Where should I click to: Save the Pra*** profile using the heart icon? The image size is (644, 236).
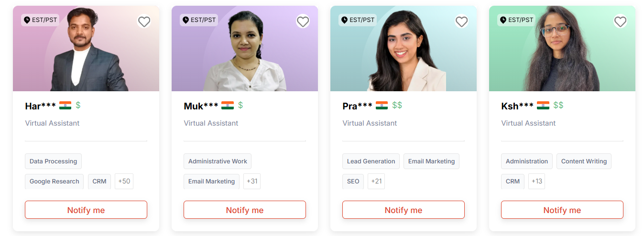pyautogui.click(x=461, y=21)
